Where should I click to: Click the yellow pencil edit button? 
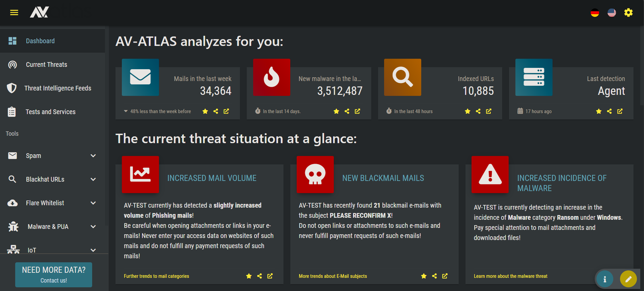pos(628,279)
